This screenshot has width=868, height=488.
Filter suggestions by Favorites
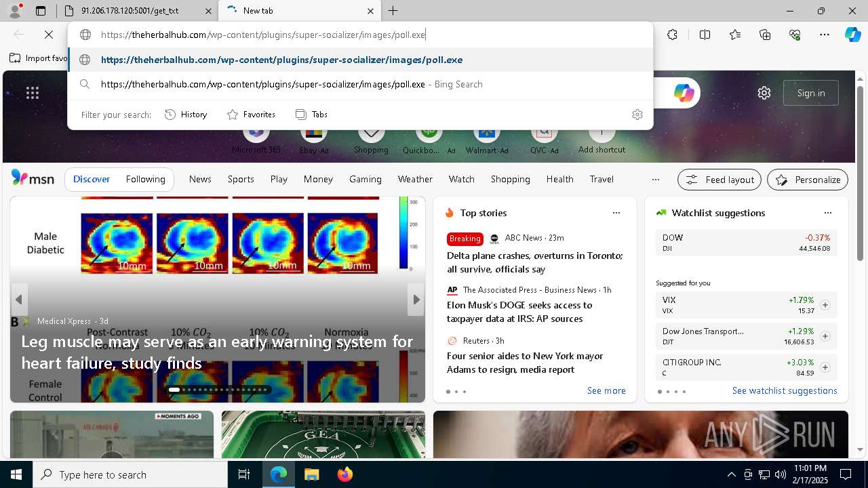(x=251, y=115)
